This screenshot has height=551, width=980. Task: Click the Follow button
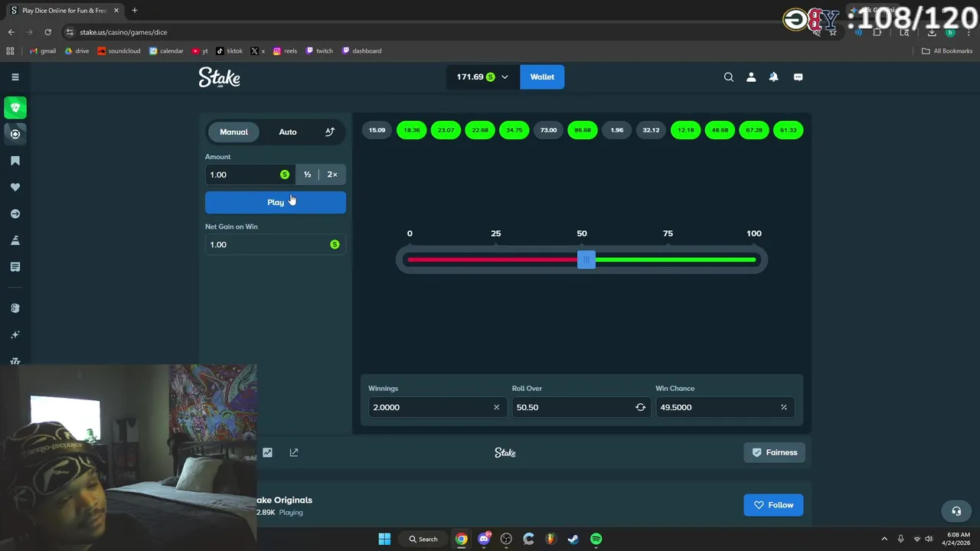click(773, 505)
